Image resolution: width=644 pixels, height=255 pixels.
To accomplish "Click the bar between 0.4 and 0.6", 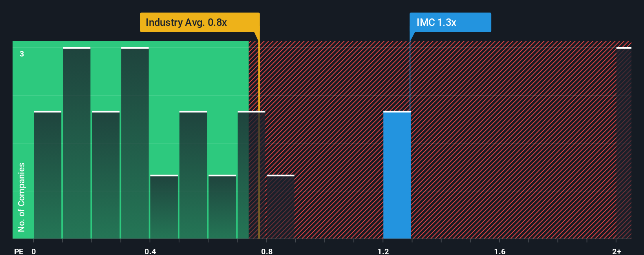I will (x=193, y=175).
